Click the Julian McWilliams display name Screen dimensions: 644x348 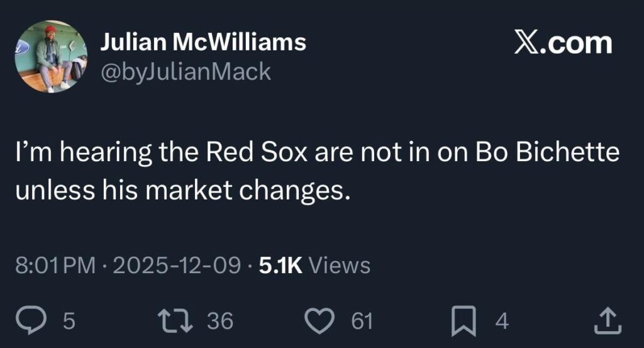click(203, 42)
